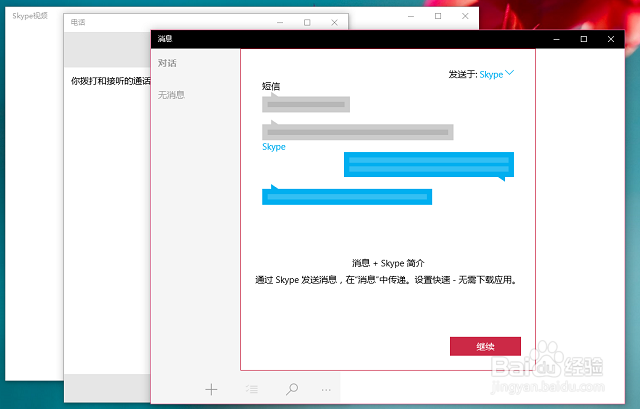The height and width of the screenshot is (409, 640).
Task: Add a new message with plus icon
Action: (211, 389)
